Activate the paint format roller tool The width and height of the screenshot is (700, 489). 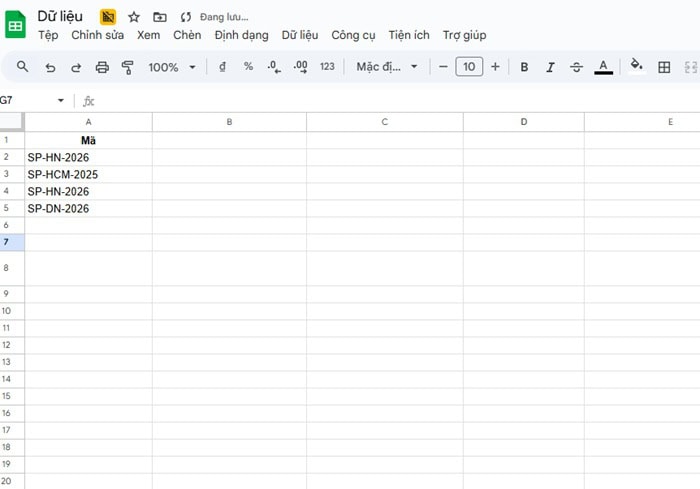pyautogui.click(x=127, y=67)
